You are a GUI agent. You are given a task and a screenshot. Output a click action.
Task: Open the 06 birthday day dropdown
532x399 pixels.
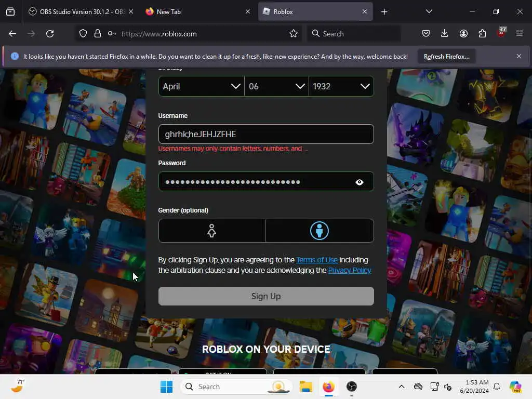point(276,87)
